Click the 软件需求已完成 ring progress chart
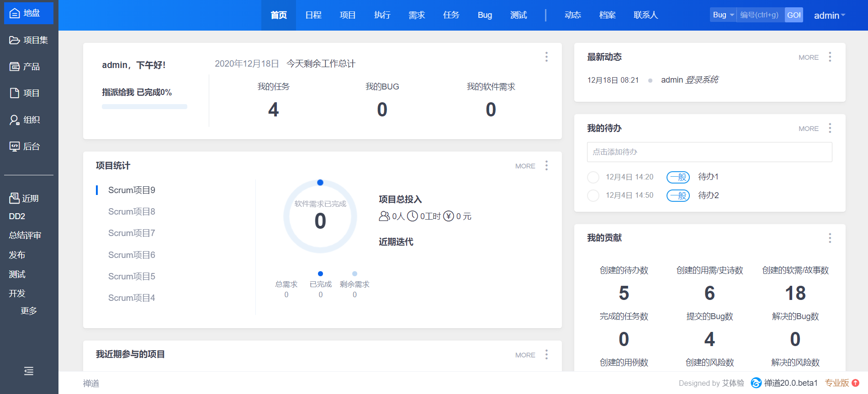 pyautogui.click(x=320, y=216)
